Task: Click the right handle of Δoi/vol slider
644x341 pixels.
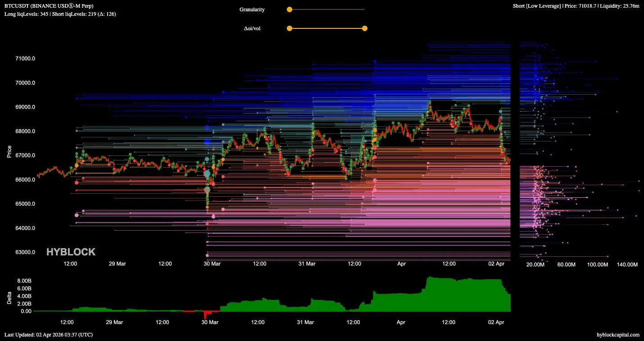Action: click(x=365, y=28)
